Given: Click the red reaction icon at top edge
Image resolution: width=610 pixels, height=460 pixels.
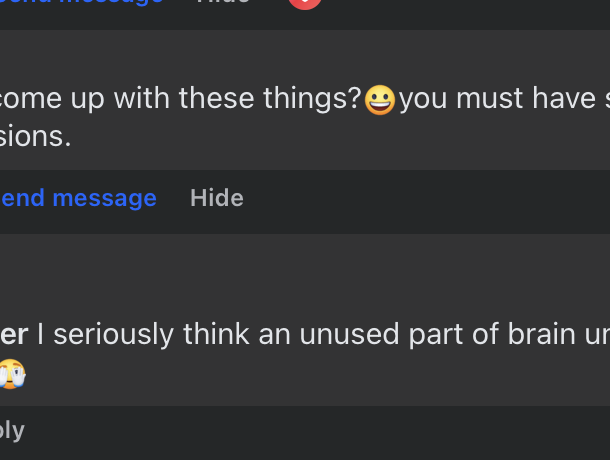Looking at the screenshot, I should click(x=305, y=3).
